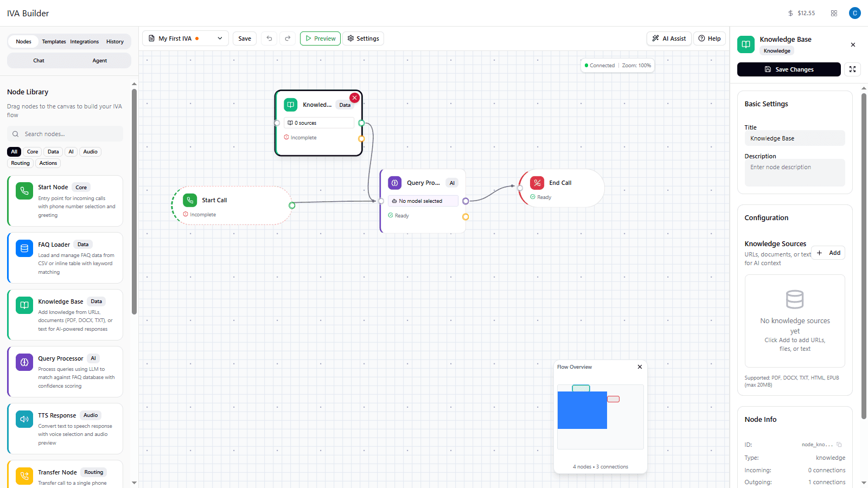The width and height of the screenshot is (868, 488).
Task: Select the TTS Response audio icon
Action: tap(24, 419)
